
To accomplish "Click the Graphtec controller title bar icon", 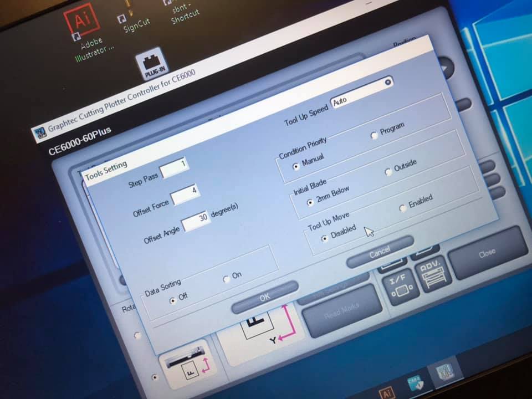I will pyautogui.click(x=40, y=133).
